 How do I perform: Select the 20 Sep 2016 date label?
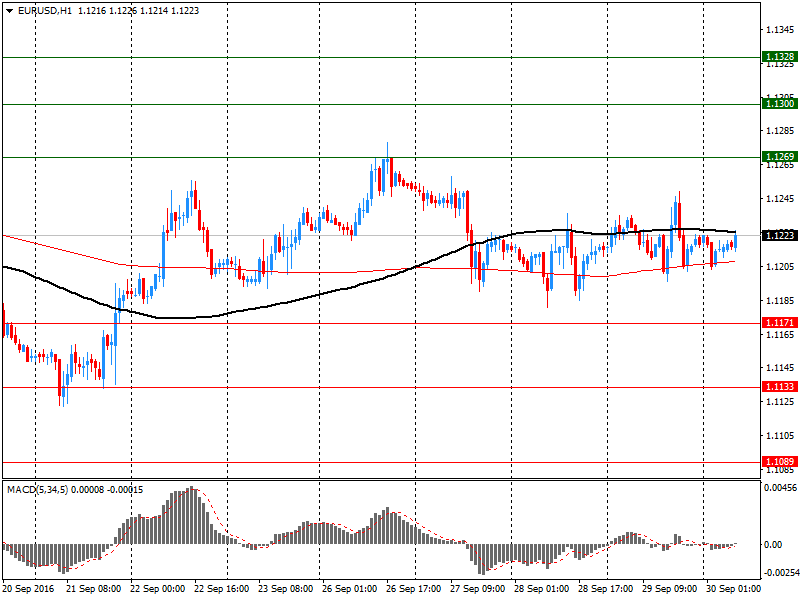click(28, 589)
